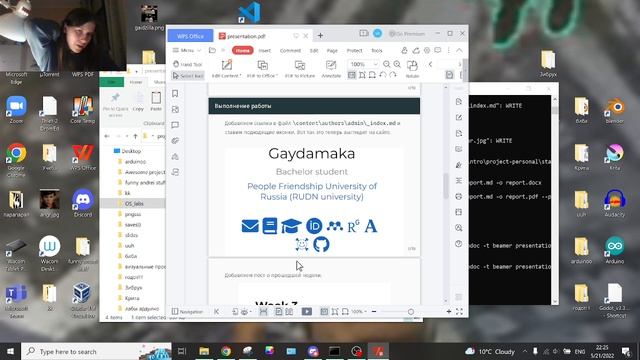The width and height of the screenshot is (640, 360).
Task: Go to first page in status bar
Action: (x=217, y=311)
